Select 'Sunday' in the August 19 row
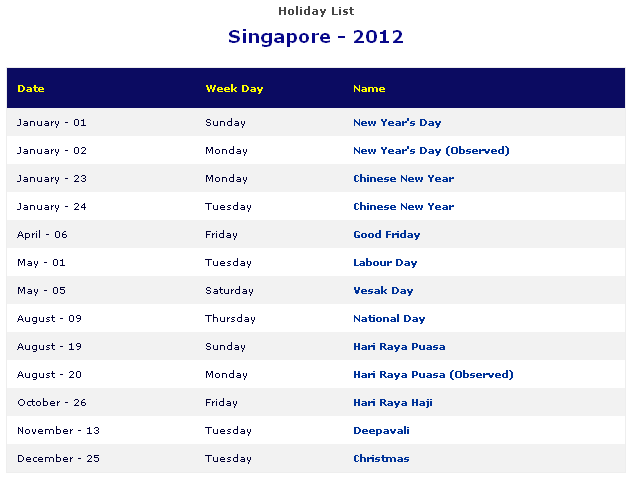Image resolution: width=634 pixels, height=485 pixels. coord(225,347)
